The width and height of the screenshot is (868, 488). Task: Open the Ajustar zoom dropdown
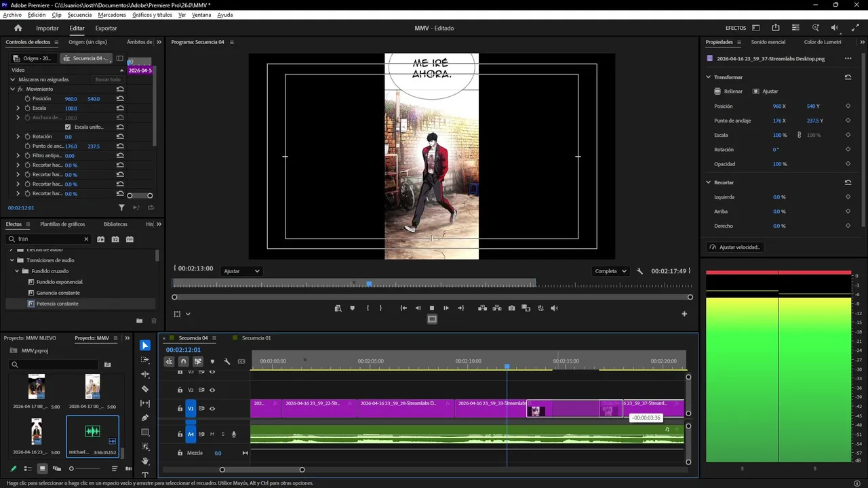(242, 271)
